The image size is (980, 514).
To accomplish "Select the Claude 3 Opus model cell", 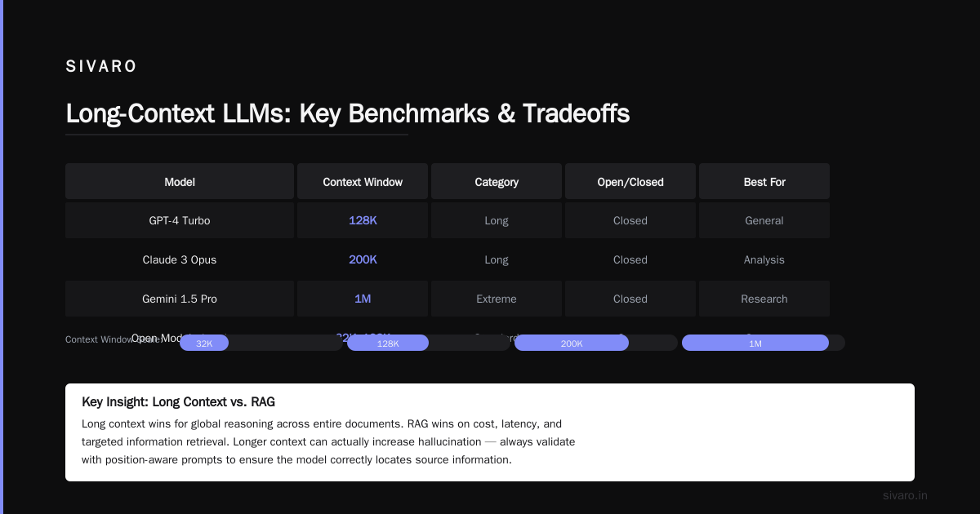I will [180, 259].
